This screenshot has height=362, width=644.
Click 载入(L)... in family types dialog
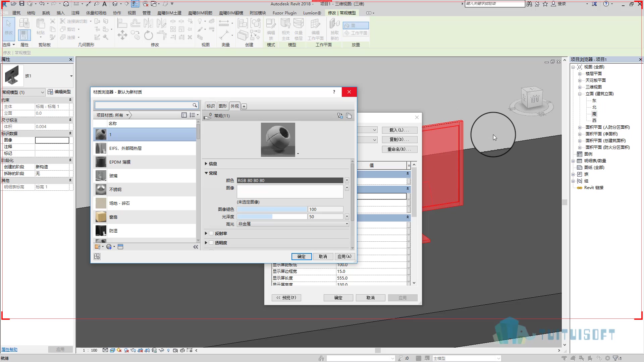point(399,130)
